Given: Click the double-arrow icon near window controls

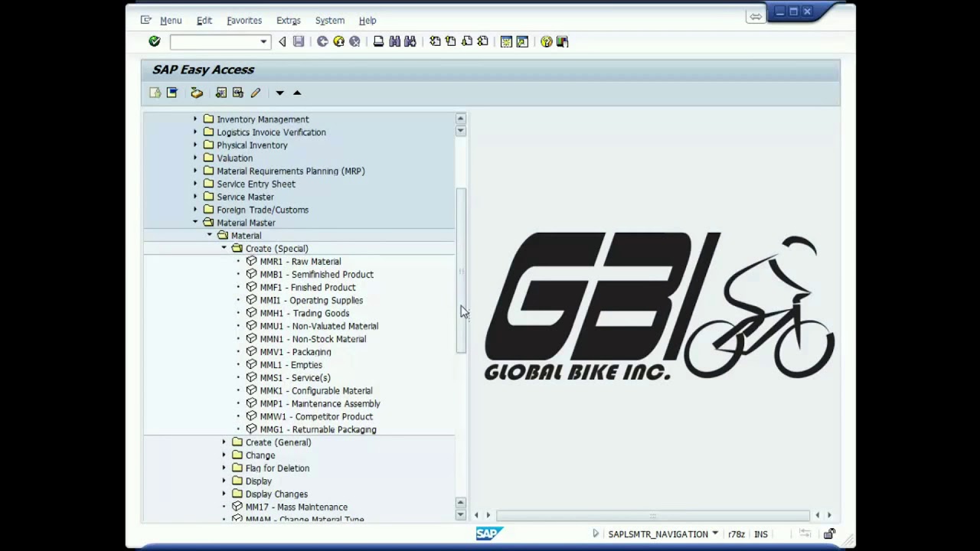Looking at the screenshot, I should [756, 16].
